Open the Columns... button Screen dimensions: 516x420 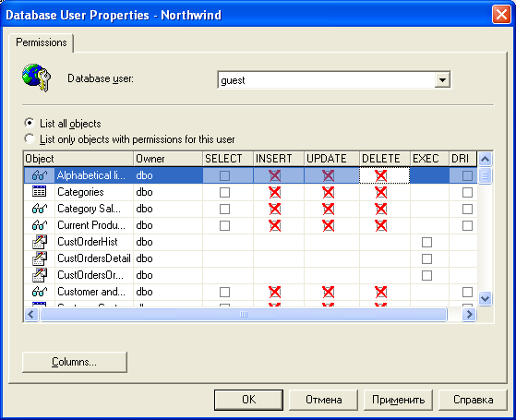click(x=75, y=362)
